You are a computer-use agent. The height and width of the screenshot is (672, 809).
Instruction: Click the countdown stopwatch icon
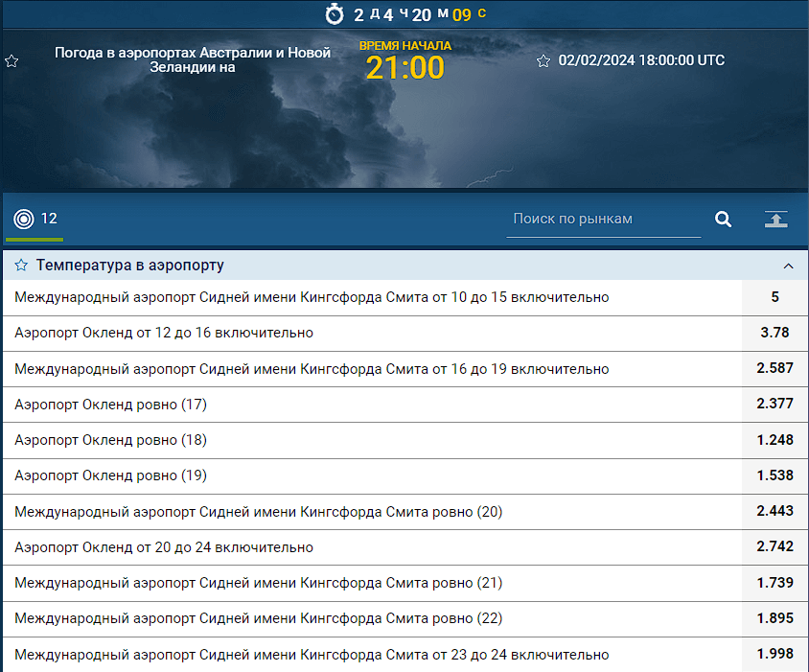coord(335,14)
